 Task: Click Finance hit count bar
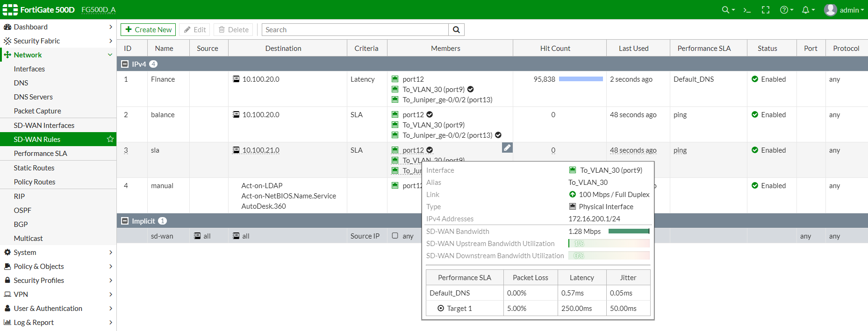pyautogui.click(x=581, y=79)
